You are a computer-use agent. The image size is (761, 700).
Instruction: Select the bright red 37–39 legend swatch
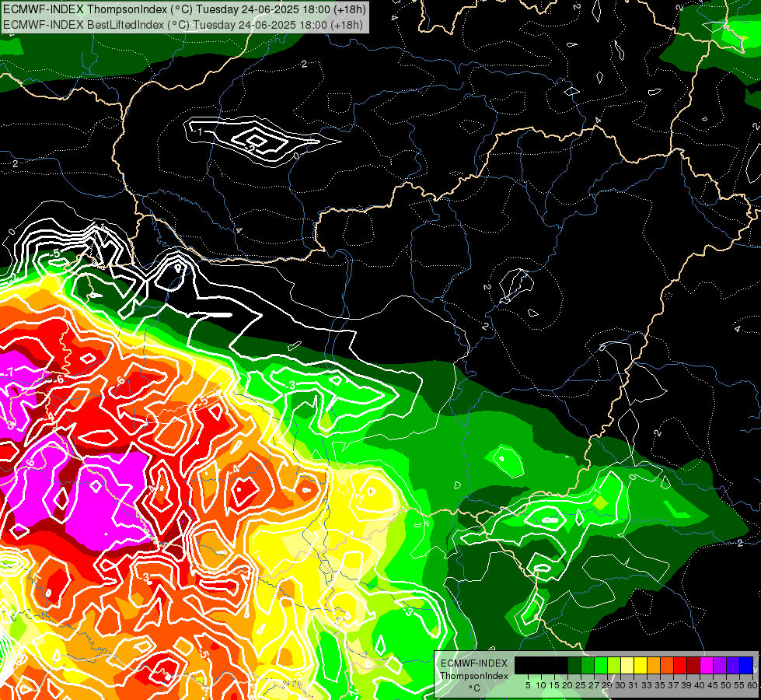[680, 665]
